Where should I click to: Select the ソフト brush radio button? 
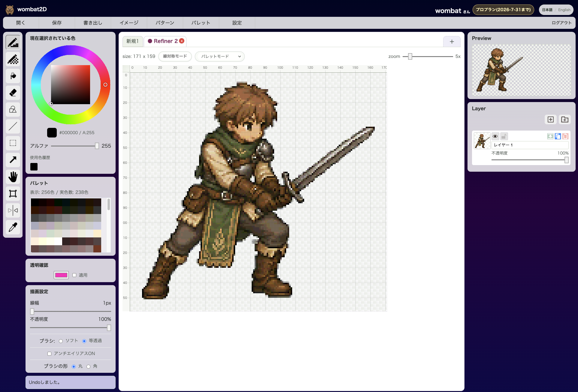click(x=61, y=341)
